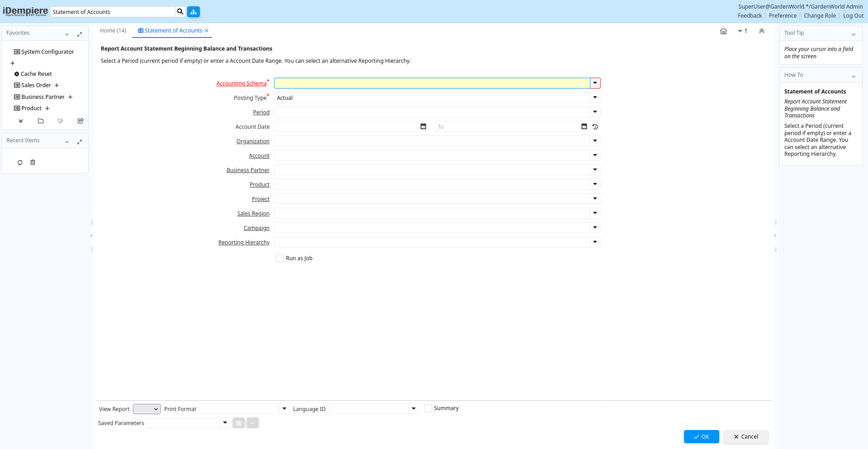868x449 pixels.
Task: Click the Home icon in tab bar
Action: pos(723,31)
